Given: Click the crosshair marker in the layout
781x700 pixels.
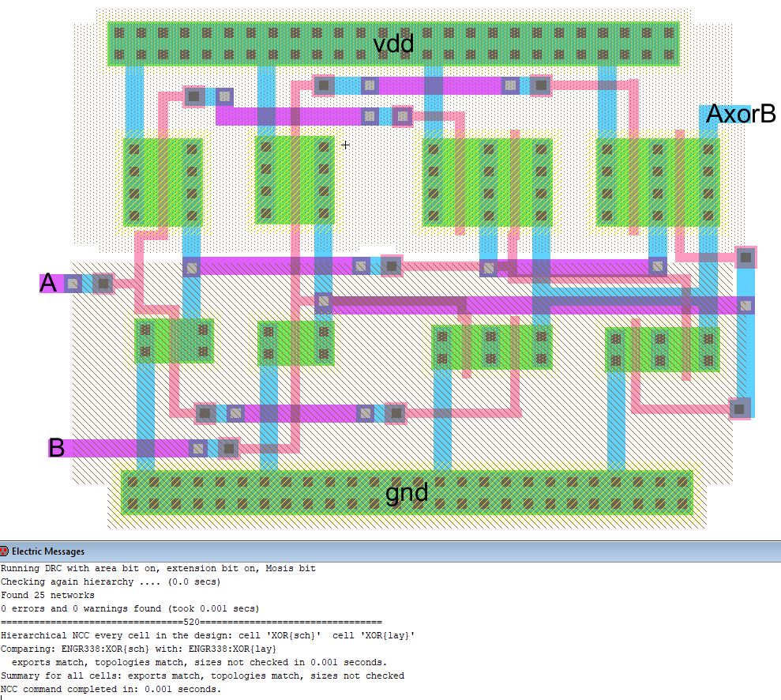Looking at the screenshot, I should [345, 145].
